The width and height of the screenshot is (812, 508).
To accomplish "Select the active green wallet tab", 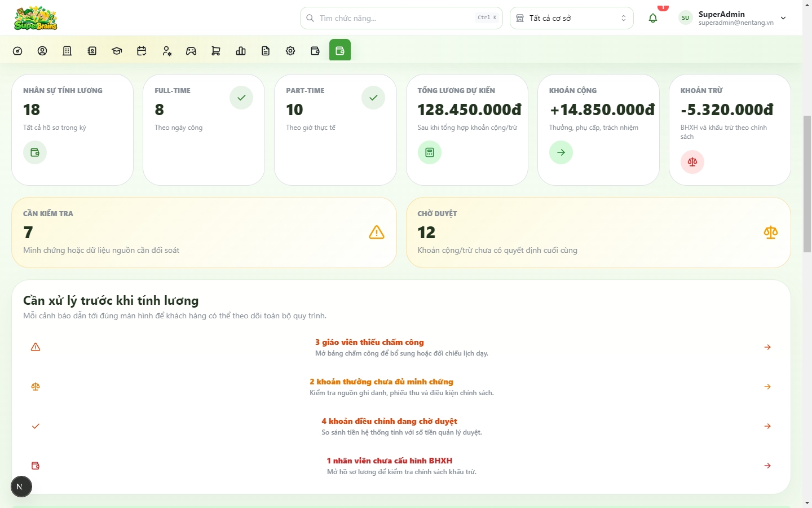I will click(x=340, y=50).
